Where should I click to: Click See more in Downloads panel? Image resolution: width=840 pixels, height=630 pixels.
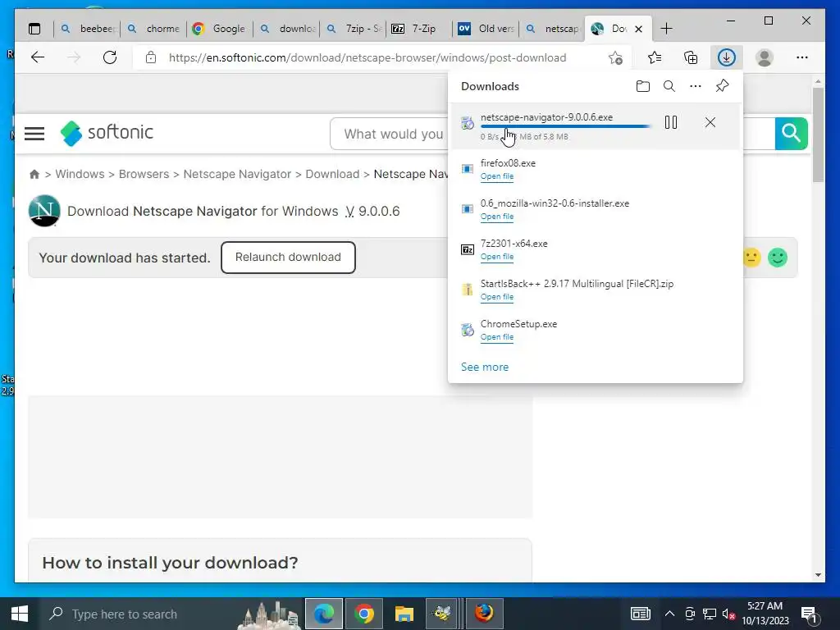(x=485, y=367)
